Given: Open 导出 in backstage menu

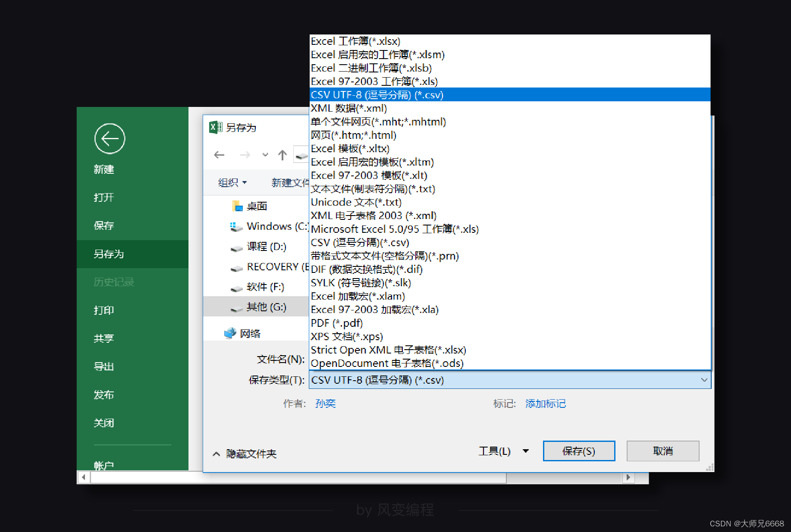Looking at the screenshot, I should tap(104, 366).
